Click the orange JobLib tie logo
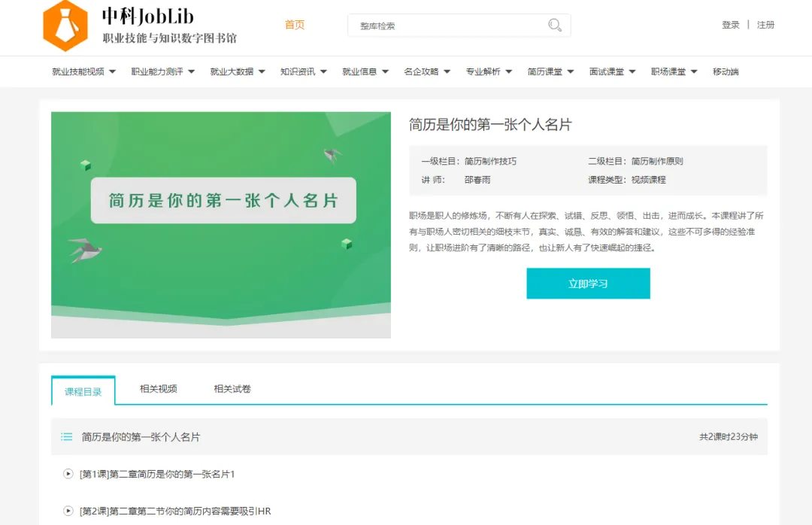This screenshot has width=812, height=525. pyautogui.click(x=66, y=26)
